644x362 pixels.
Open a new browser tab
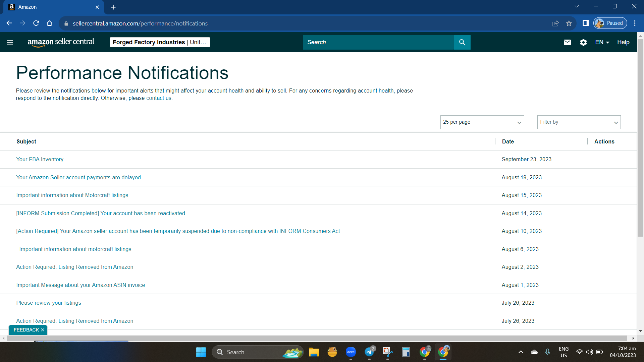pos(113,7)
